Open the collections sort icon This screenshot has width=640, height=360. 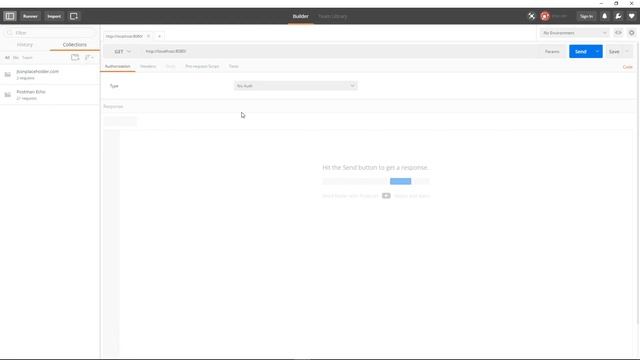coord(89,58)
